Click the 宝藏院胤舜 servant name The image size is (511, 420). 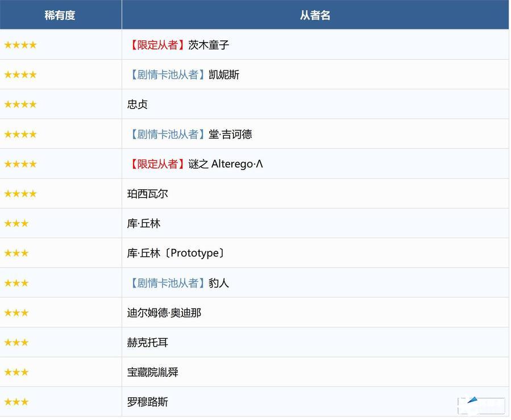pos(153,372)
